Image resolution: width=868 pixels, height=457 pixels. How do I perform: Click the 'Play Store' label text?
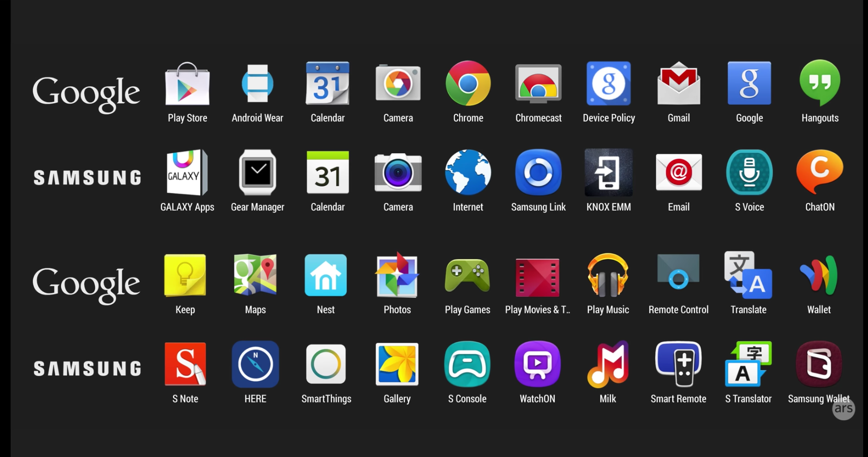188,118
